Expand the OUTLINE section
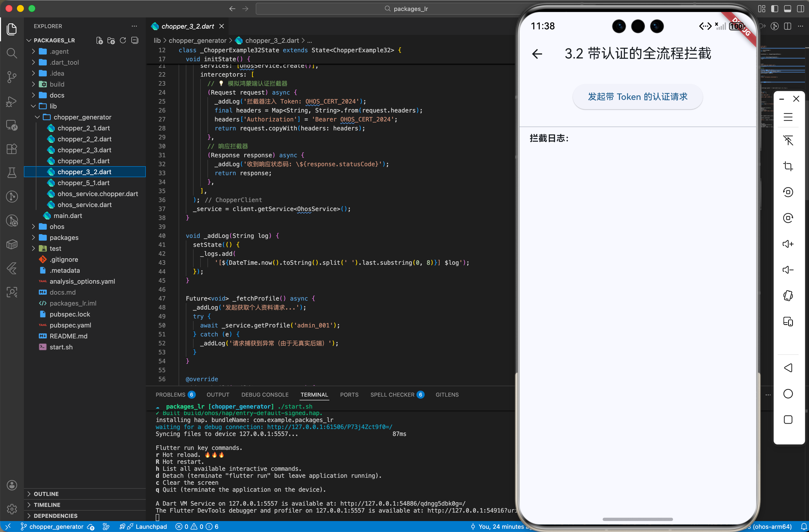809x532 pixels. click(x=46, y=494)
